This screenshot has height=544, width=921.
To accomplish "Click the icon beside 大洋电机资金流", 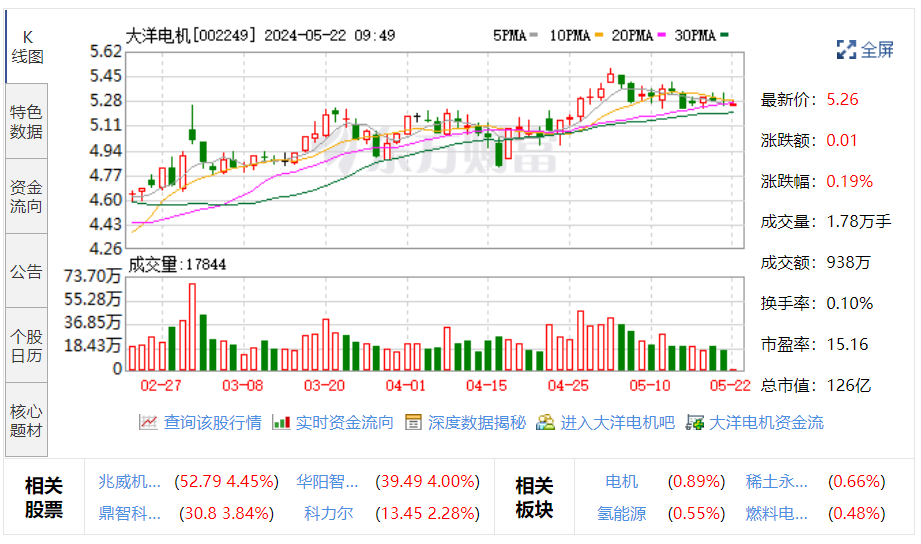I will [695, 422].
